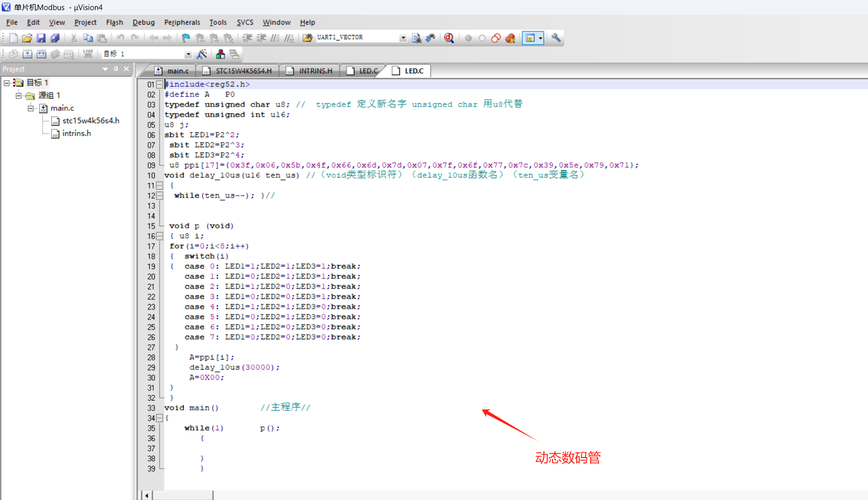Switch to the STC15W4K56S4.H tab
Image resolution: width=868 pixels, height=500 pixels.
point(238,71)
